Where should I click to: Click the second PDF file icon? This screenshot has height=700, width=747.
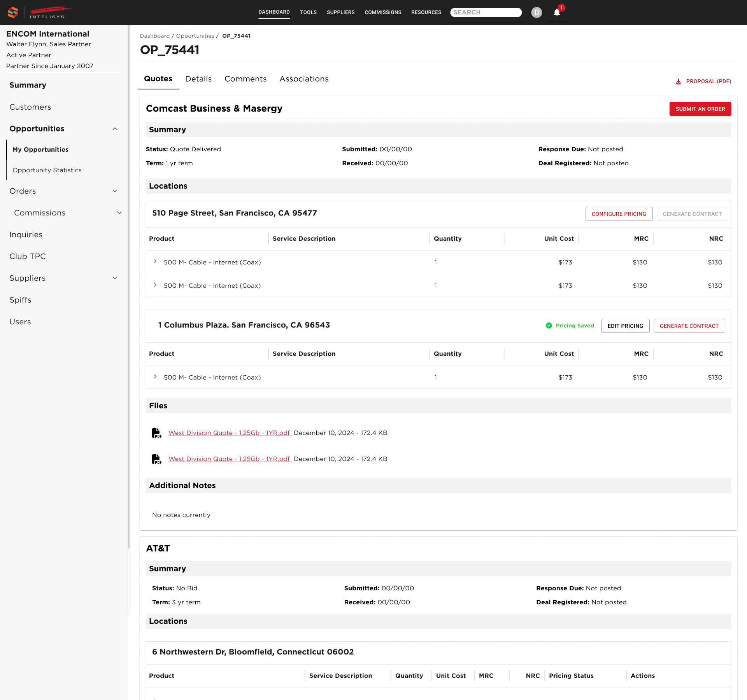tap(156, 459)
